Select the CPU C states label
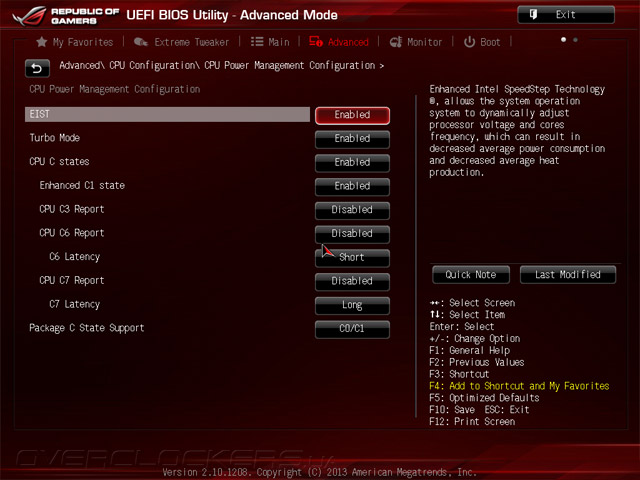 coord(59,162)
